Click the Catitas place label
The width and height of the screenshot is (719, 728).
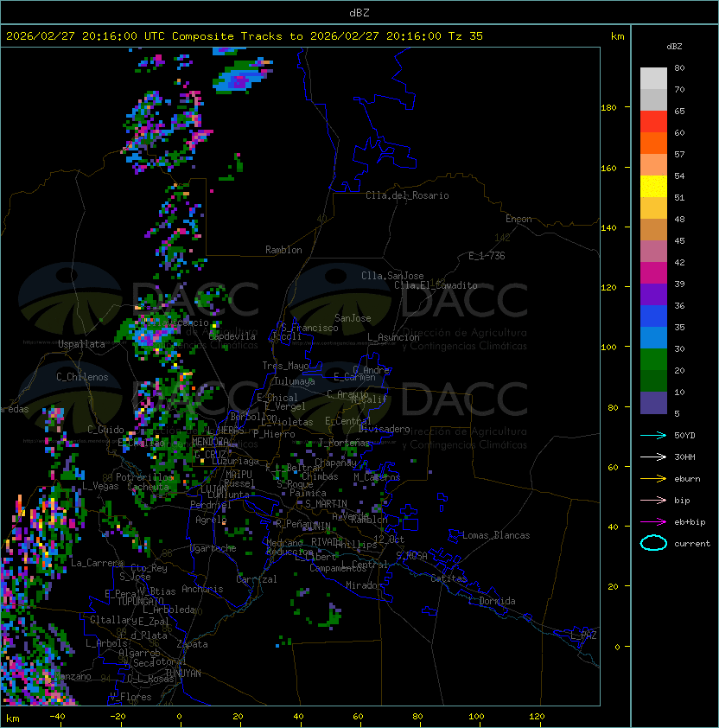tap(449, 578)
